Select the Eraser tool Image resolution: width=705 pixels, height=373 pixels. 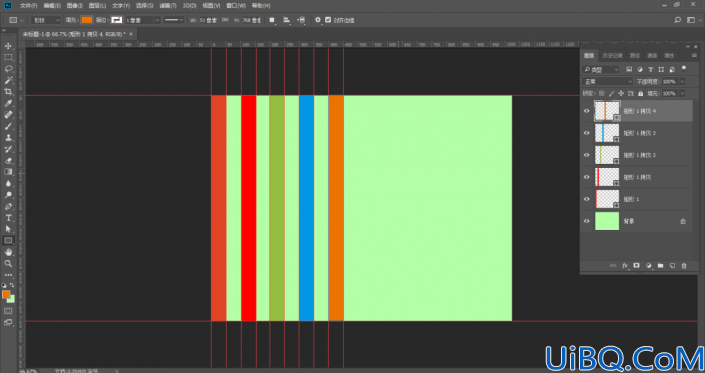8,160
